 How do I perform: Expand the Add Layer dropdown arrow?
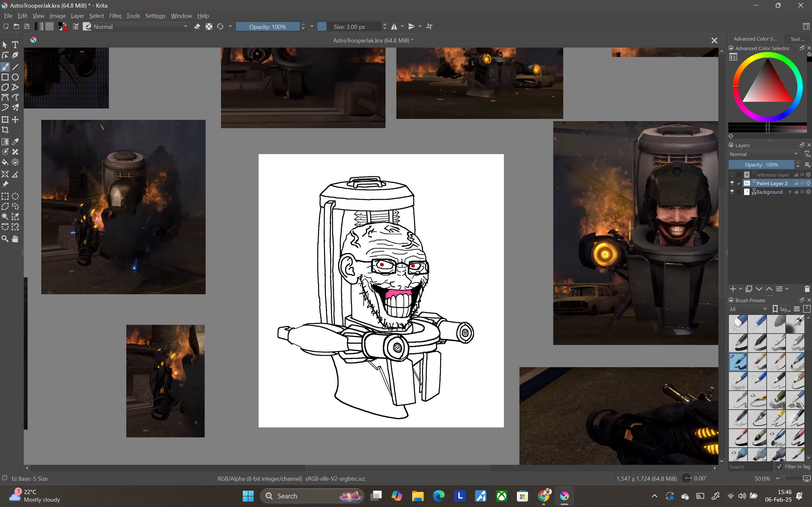[741, 289]
